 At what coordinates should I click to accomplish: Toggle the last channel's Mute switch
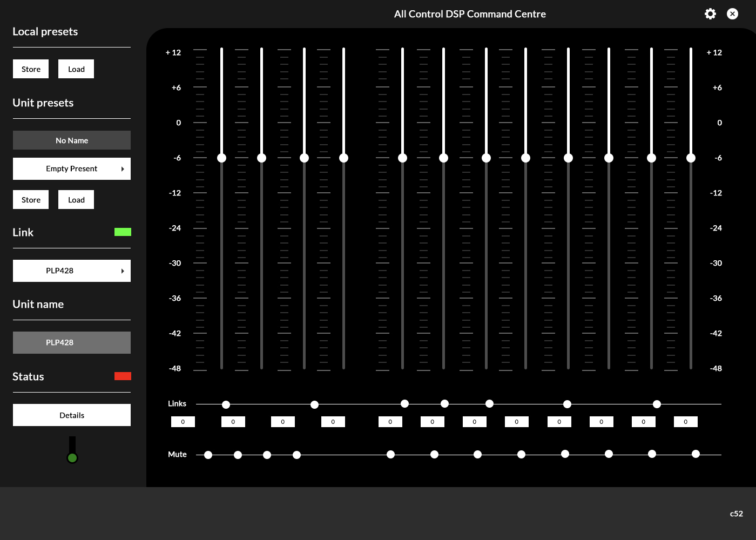pyautogui.click(x=696, y=454)
